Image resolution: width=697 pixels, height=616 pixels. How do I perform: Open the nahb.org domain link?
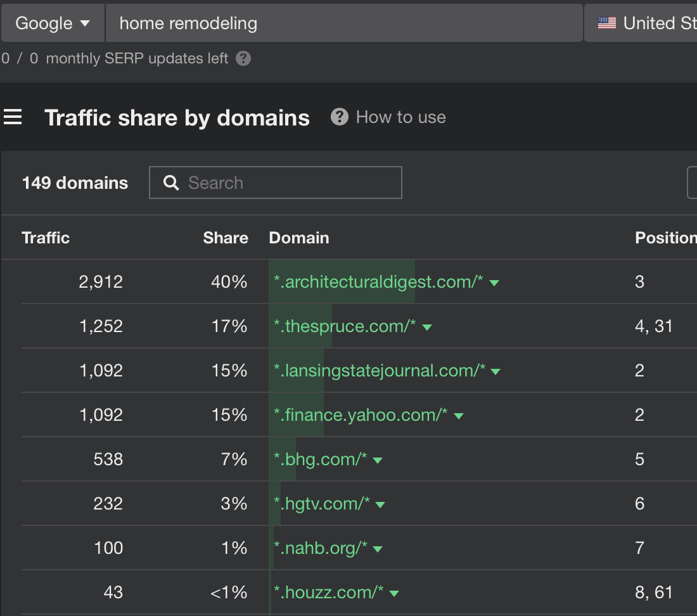[321, 548]
